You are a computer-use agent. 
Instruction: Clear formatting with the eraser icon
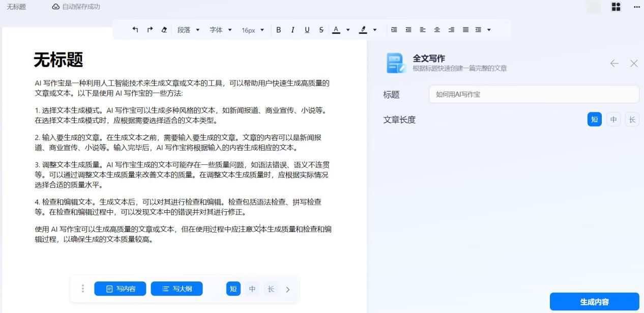click(164, 30)
